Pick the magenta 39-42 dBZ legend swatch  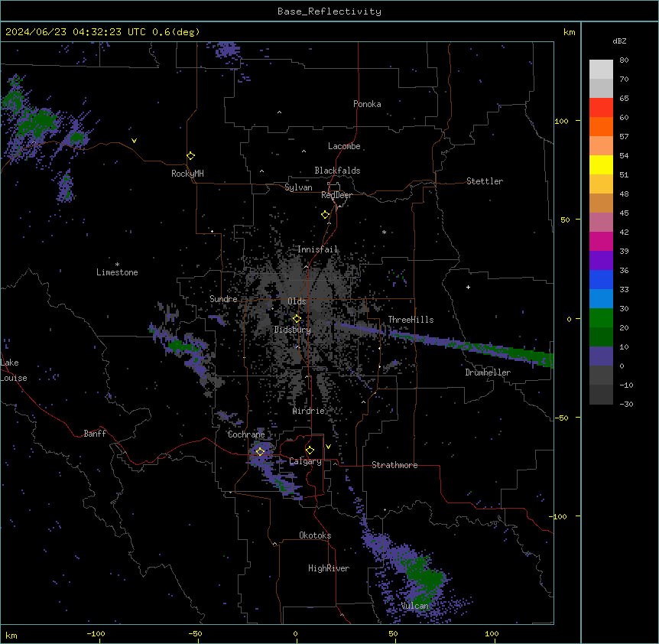[601, 241]
